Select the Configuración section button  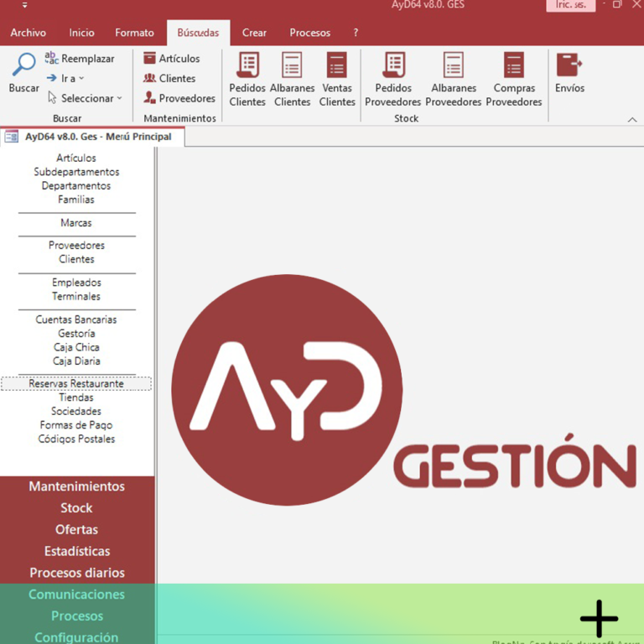click(x=77, y=637)
